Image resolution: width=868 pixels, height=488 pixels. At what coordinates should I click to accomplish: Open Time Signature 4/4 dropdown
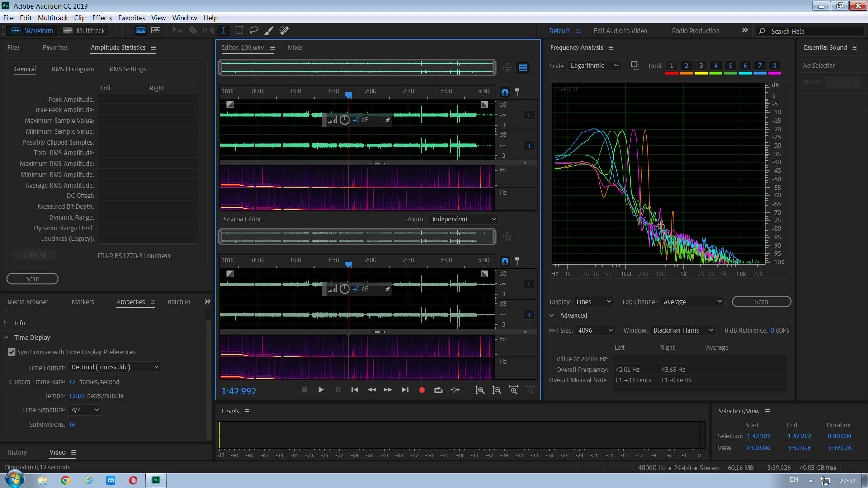(85, 410)
